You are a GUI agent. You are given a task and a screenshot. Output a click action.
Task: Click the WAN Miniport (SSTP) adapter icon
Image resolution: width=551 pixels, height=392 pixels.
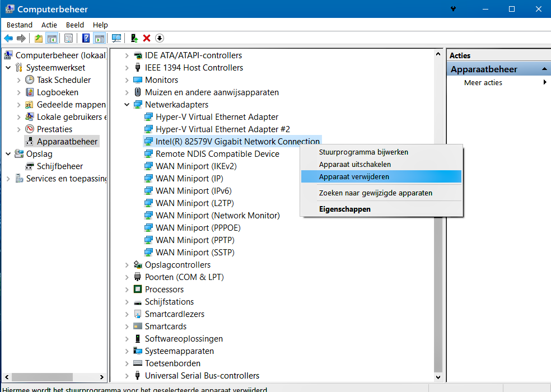tap(148, 252)
